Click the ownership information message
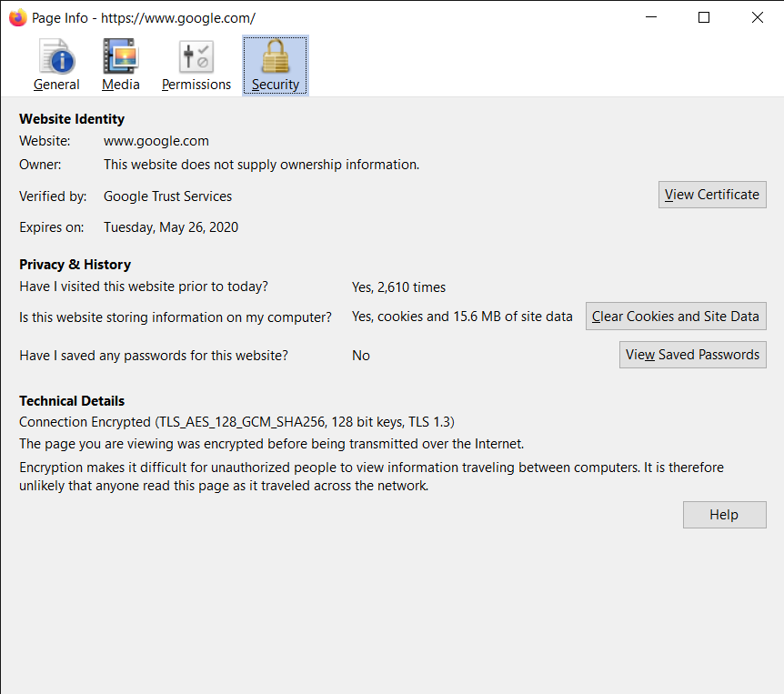Screen dimensions: 784x694 (x=262, y=165)
